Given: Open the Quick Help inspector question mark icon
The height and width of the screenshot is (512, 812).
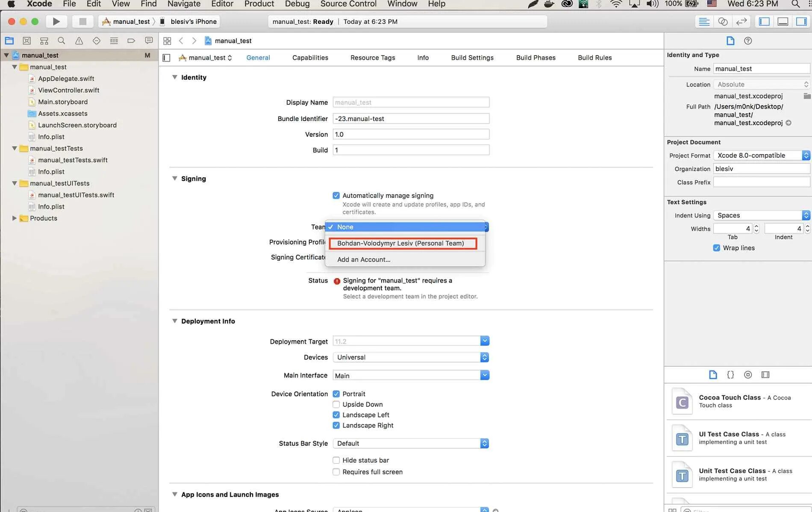Looking at the screenshot, I should (x=748, y=41).
